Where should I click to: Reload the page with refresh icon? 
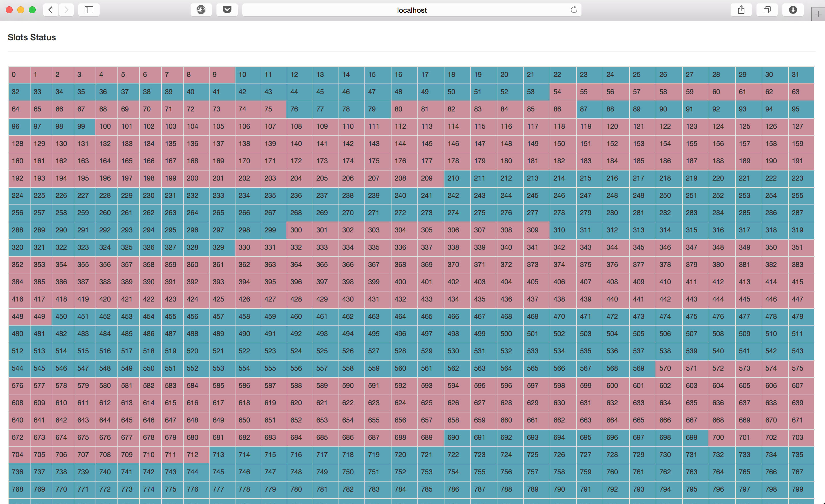(573, 10)
